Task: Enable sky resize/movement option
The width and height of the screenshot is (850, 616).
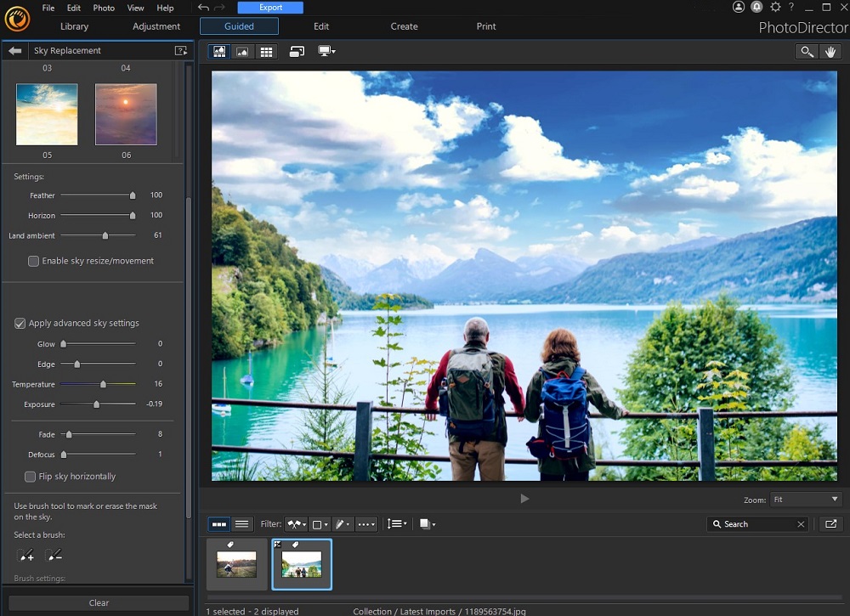Action: (x=31, y=261)
